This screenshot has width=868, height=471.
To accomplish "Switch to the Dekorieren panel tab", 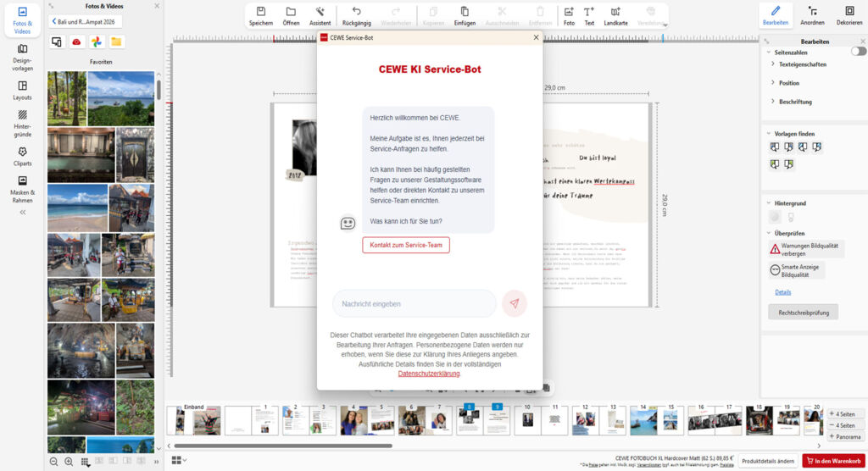I will (x=849, y=15).
